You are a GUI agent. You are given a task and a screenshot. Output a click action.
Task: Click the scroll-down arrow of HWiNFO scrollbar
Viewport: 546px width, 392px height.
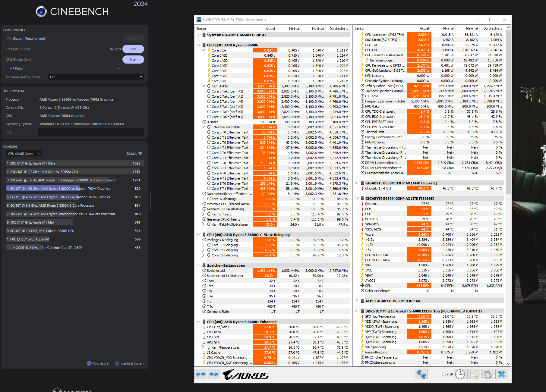pos(508,364)
